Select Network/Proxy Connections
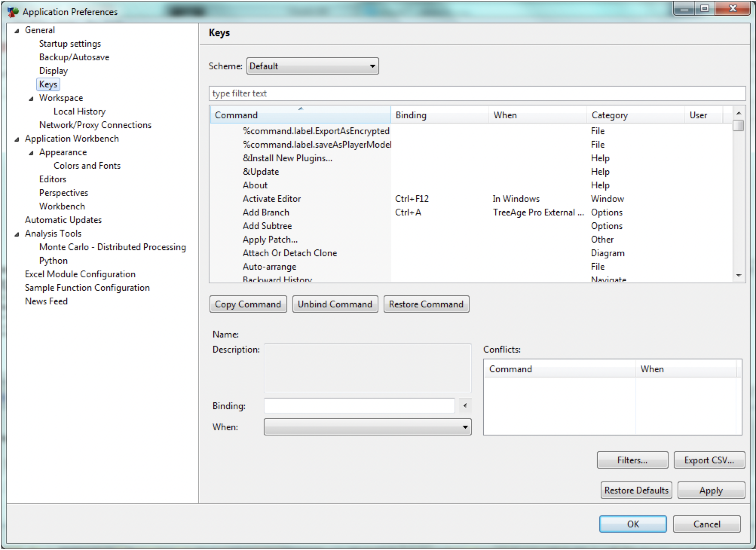Screen dimensions: 756x550 coord(95,125)
